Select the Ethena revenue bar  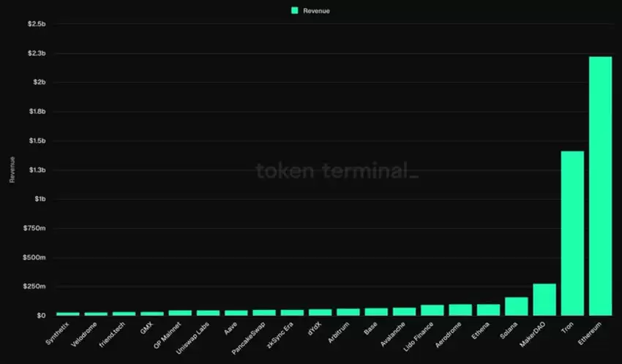(x=488, y=310)
